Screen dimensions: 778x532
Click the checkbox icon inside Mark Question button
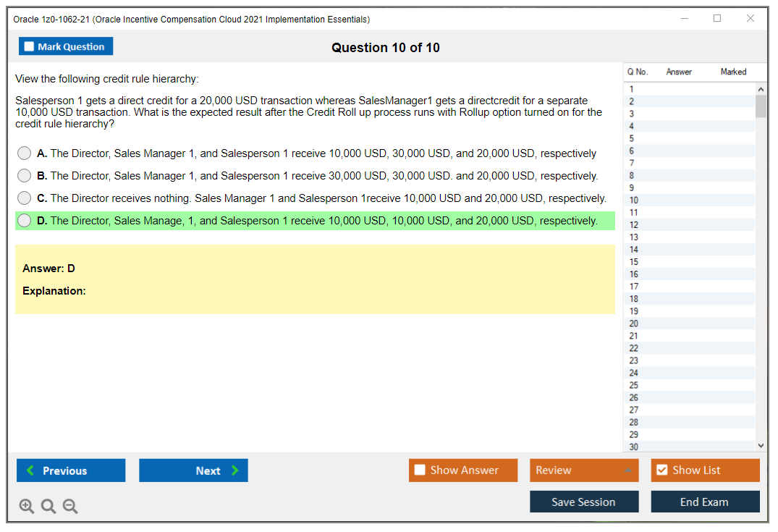tap(29, 46)
